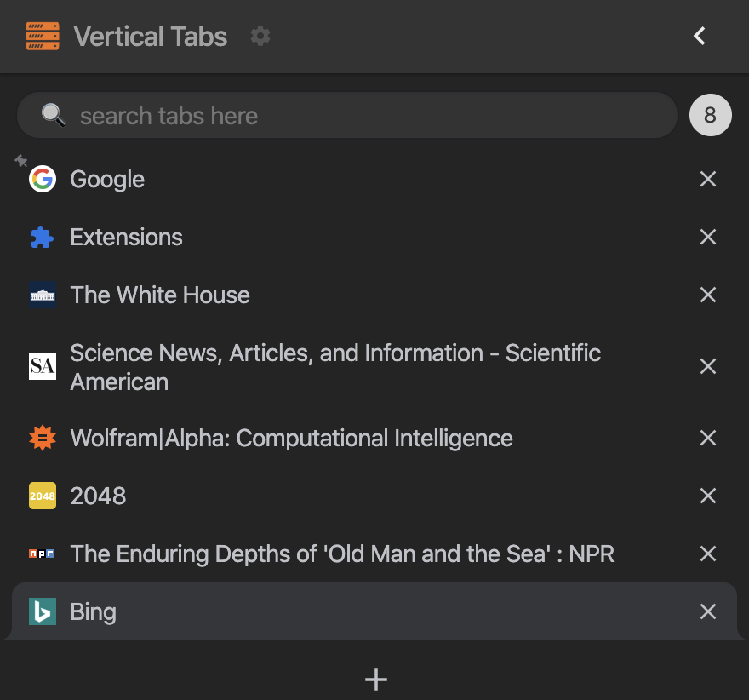Open the Vertical Tabs settings gear
Screen dimensions: 749x700
point(260,36)
